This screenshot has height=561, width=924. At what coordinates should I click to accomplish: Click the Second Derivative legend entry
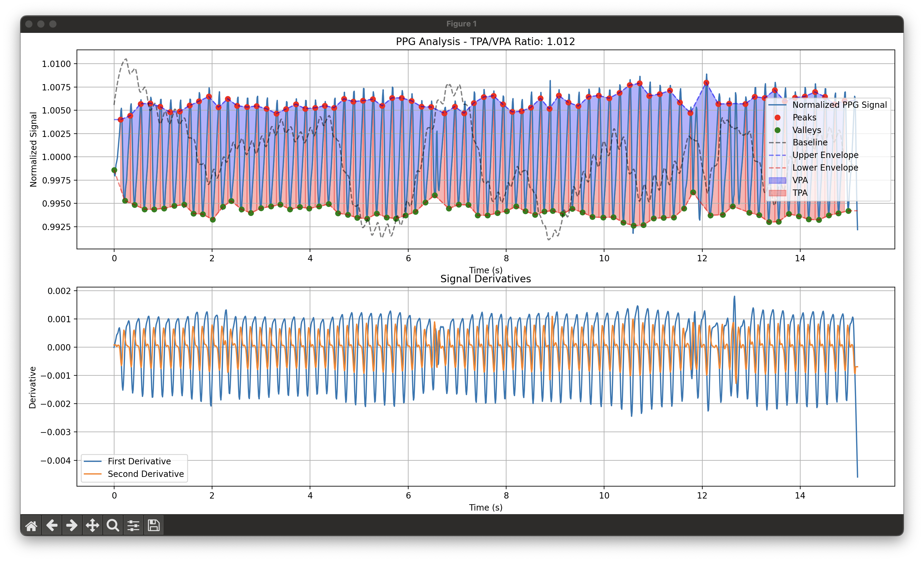145,474
